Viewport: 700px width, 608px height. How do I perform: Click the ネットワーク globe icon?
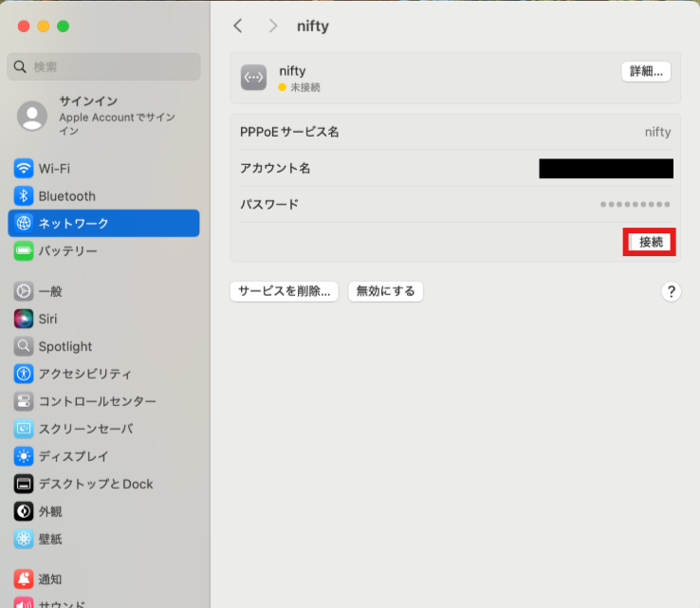point(23,223)
